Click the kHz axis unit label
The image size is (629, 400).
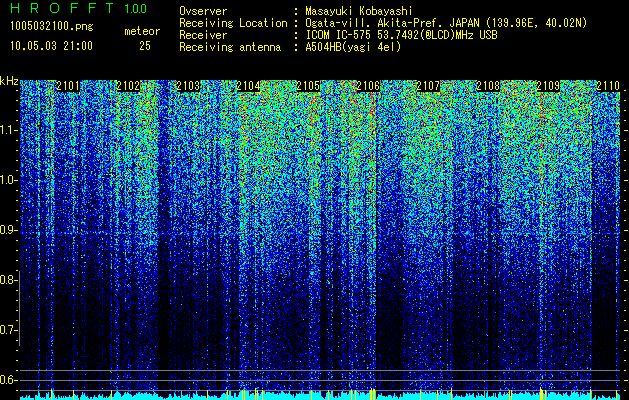pyautogui.click(x=9, y=81)
